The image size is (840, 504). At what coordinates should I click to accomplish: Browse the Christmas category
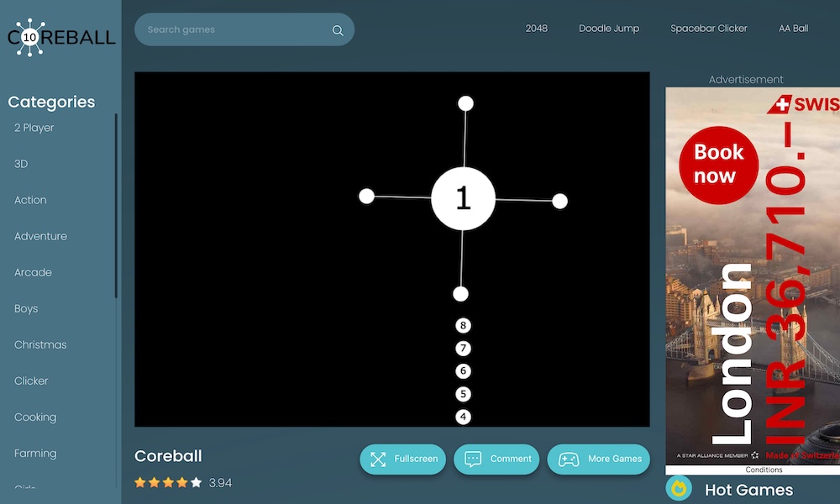point(39,344)
